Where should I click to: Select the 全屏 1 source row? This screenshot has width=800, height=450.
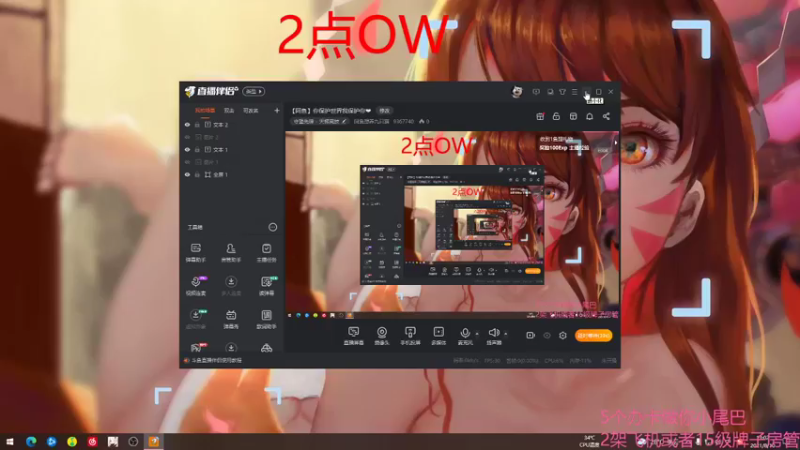[233, 174]
